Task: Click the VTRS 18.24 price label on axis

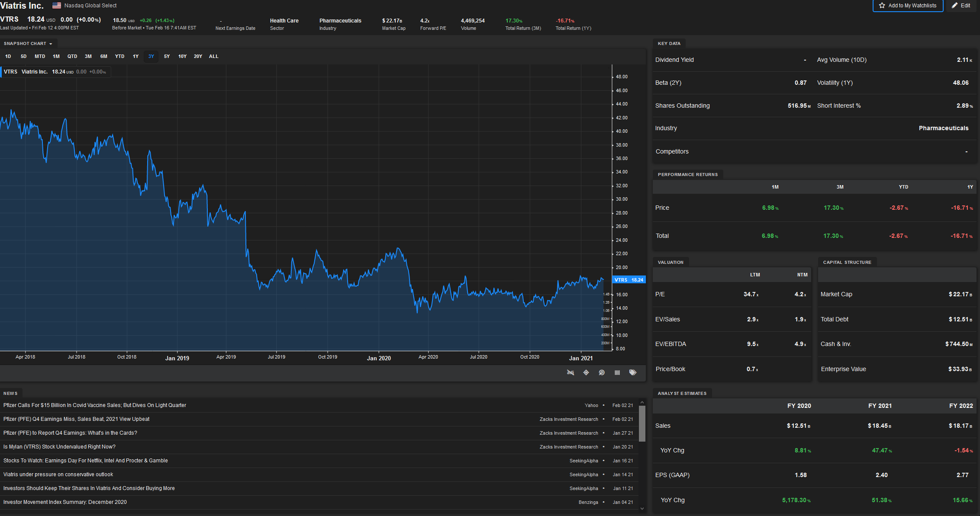Action: click(629, 280)
